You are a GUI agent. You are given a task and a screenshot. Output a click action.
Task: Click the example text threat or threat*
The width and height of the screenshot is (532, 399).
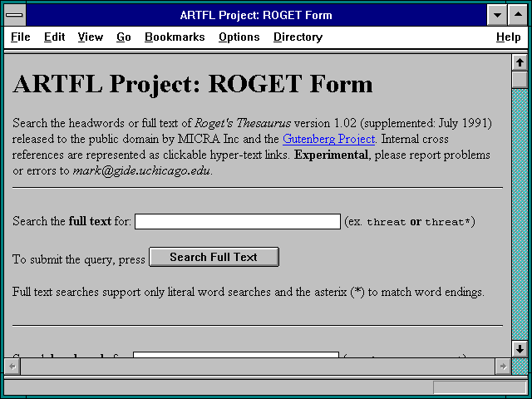pyautogui.click(x=419, y=222)
